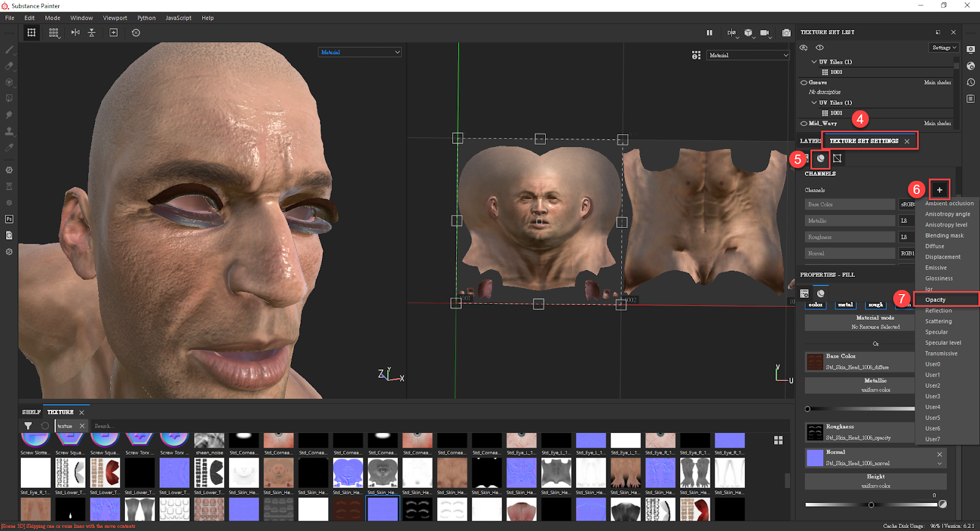Open Display settings icon in right dock
980x531 pixels.
coord(971,49)
